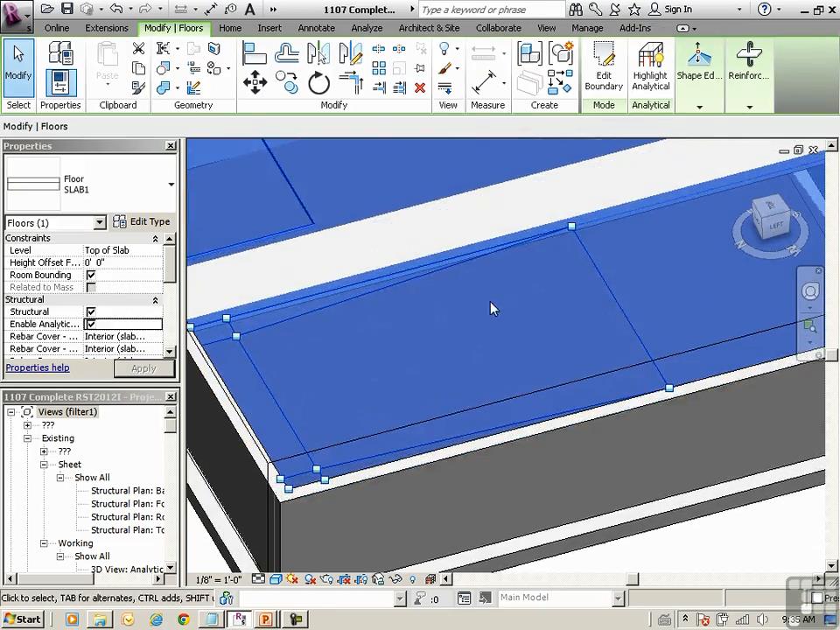The image size is (840, 630).
Task: Toggle the Room Bounding checkbox
Action: click(91, 275)
